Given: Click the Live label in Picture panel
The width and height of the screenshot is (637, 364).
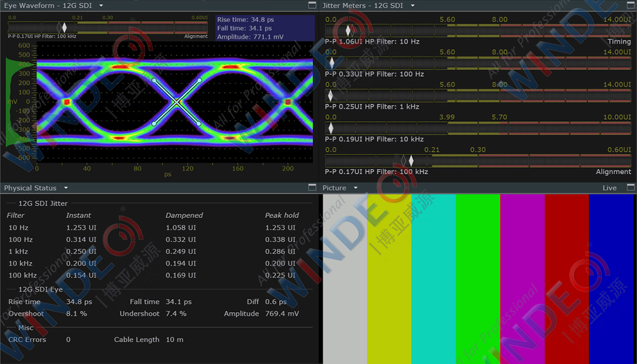Looking at the screenshot, I should 609,188.
